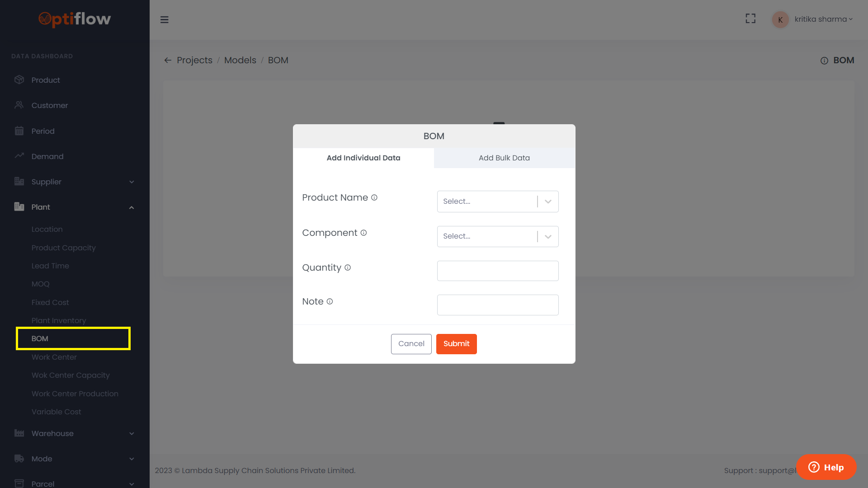Click the Quantity input field

pyautogui.click(x=497, y=271)
